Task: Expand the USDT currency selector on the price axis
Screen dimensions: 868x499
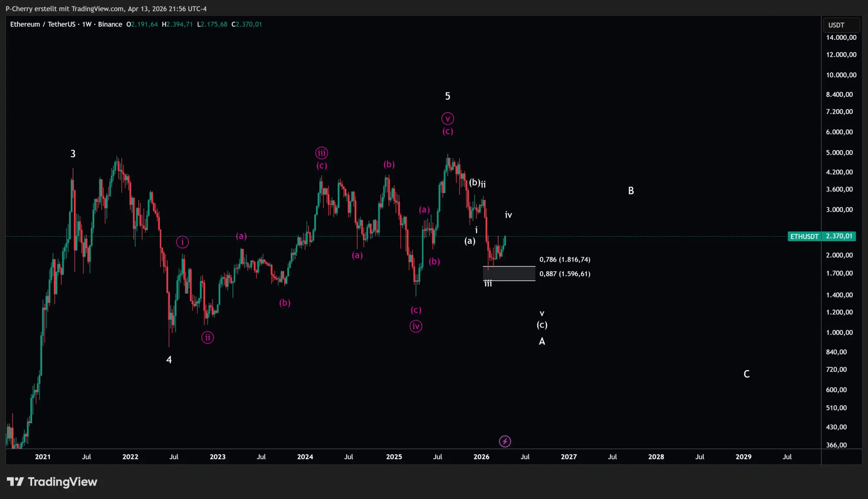Action: pos(837,25)
